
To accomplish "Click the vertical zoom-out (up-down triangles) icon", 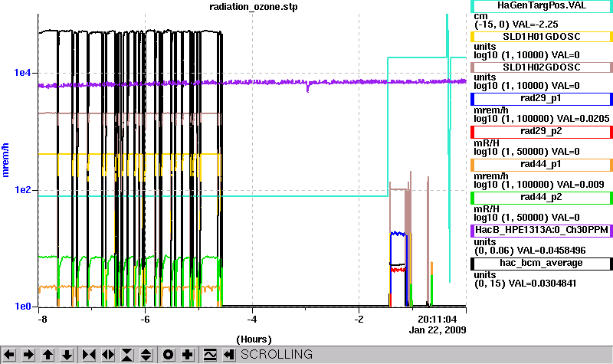I will 146,355.
